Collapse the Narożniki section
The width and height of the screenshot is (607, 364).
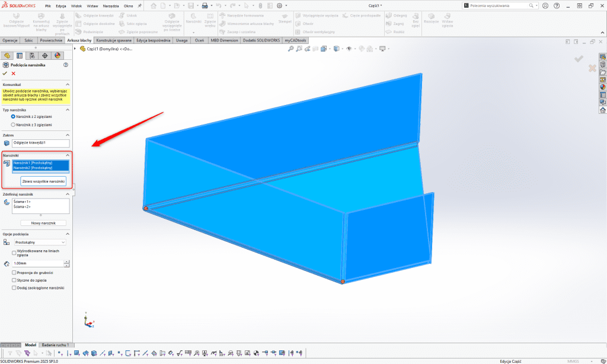68,155
